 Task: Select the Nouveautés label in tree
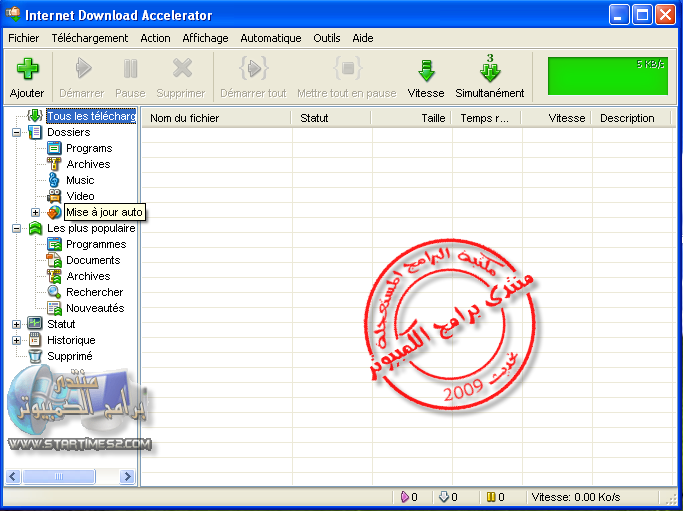(x=95, y=308)
